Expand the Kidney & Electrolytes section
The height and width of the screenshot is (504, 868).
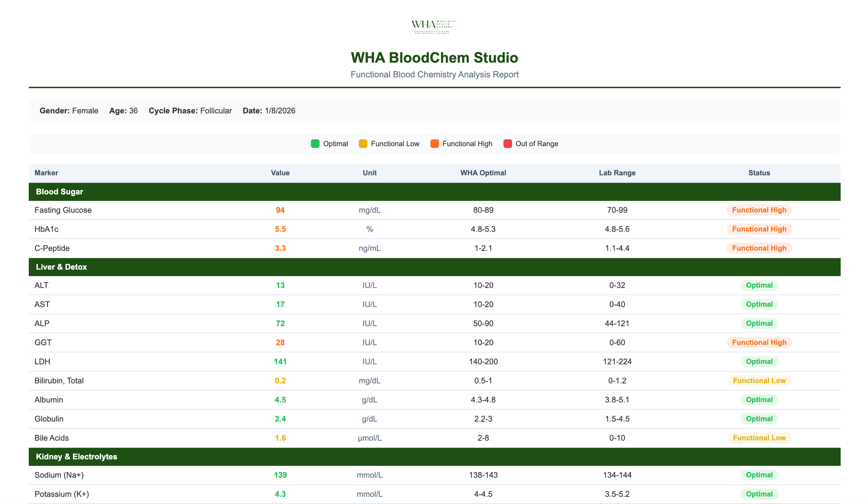tap(76, 456)
